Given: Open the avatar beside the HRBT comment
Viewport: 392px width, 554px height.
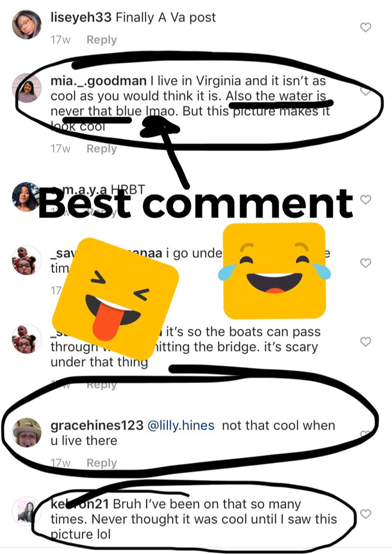Looking at the screenshot, I should pyautogui.click(x=26, y=197).
